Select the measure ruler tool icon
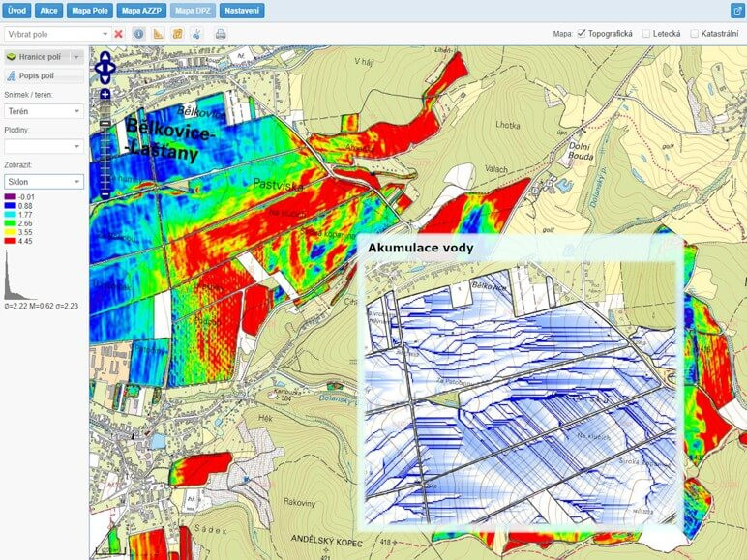 point(159,34)
